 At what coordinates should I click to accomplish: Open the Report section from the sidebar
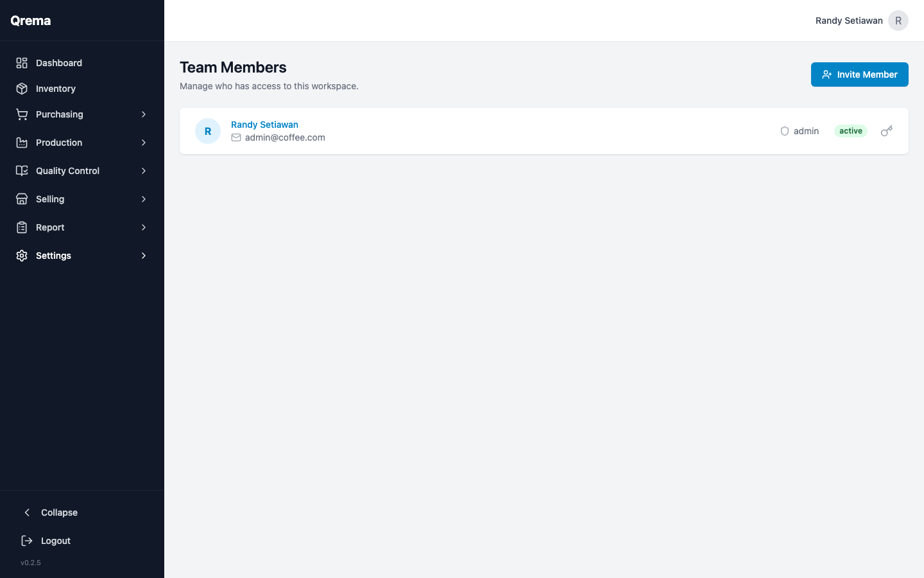coord(50,227)
